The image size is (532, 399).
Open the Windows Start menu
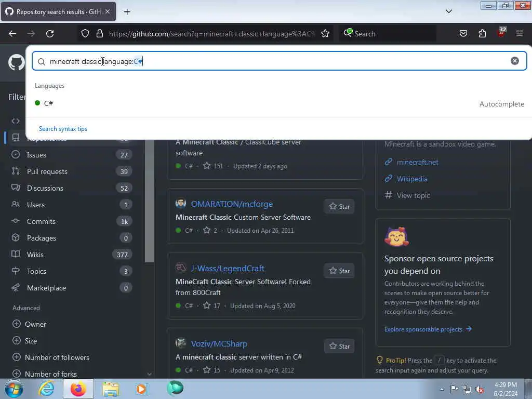coord(13,389)
